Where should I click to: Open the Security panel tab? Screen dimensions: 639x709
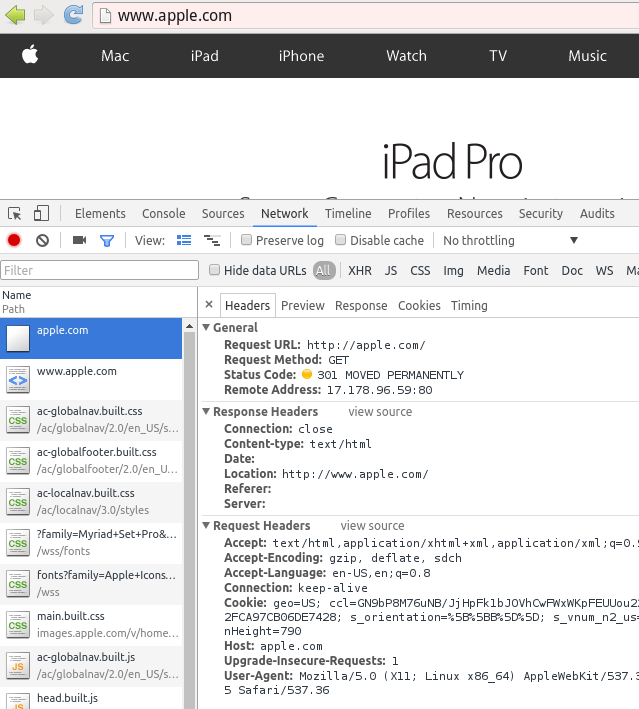click(x=541, y=213)
